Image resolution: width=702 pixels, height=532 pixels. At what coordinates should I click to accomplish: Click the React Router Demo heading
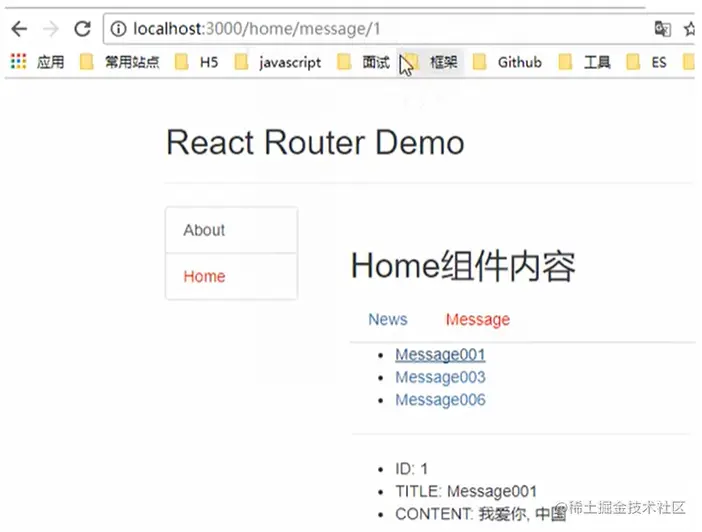(315, 142)
